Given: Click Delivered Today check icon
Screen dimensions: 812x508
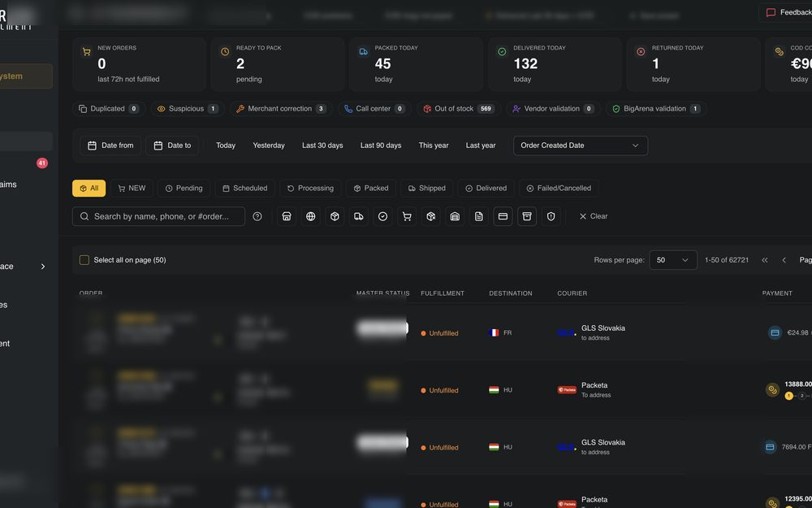Looking at the screenshot, I should [502, 52].
